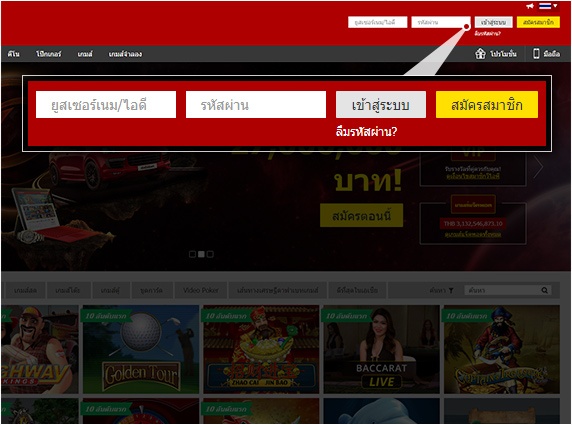
Task: Open the Baccarat Live game thumbnail
Action: point(381,349)
